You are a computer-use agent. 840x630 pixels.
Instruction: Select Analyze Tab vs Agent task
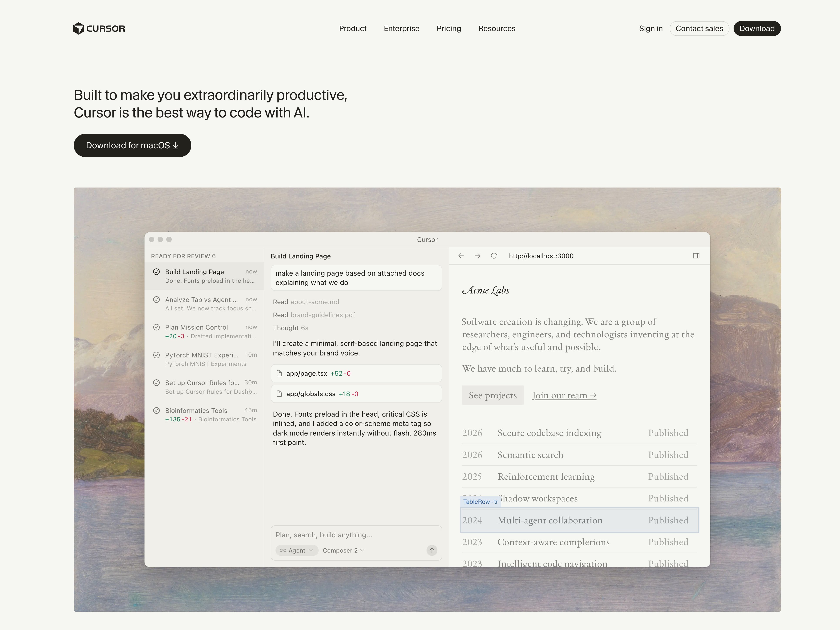click(x=204, y=304)
